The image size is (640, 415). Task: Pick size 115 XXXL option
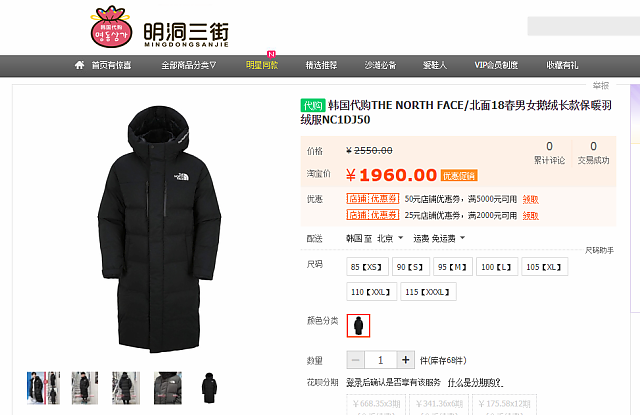tap(428, 292)
